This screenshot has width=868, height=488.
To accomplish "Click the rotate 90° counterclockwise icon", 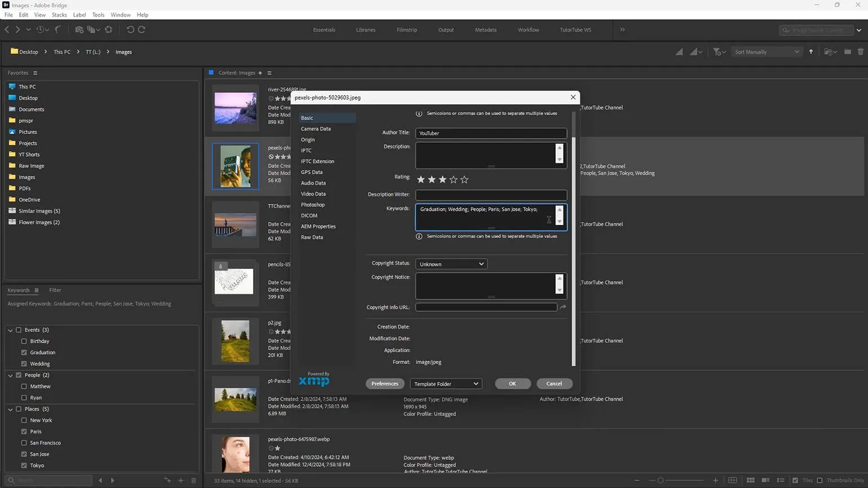I will click(x=130, y=30).
